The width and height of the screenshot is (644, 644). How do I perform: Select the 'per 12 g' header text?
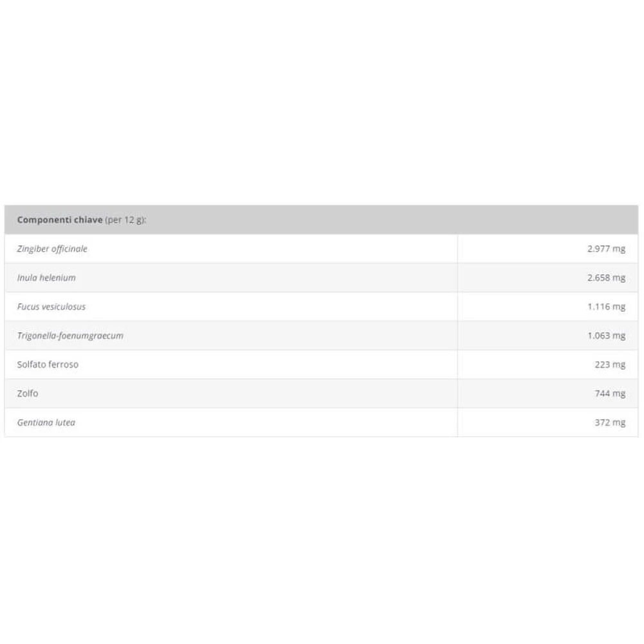(x=126, y=220)
